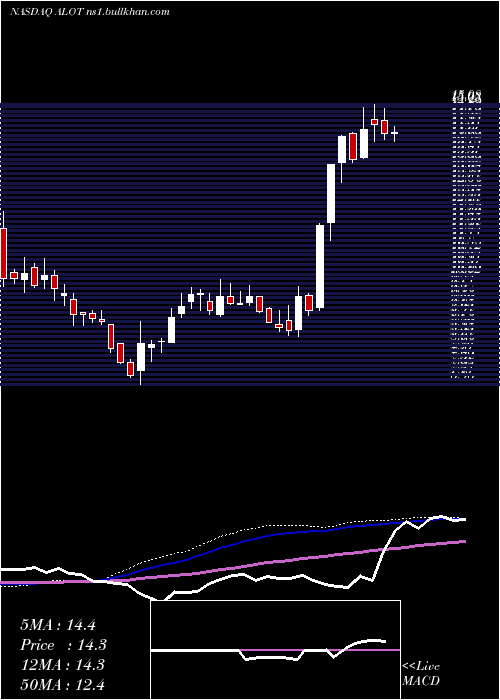Click the '50MA : 12.4' value
The image size is (500, 700).
[x=62, y=684]
